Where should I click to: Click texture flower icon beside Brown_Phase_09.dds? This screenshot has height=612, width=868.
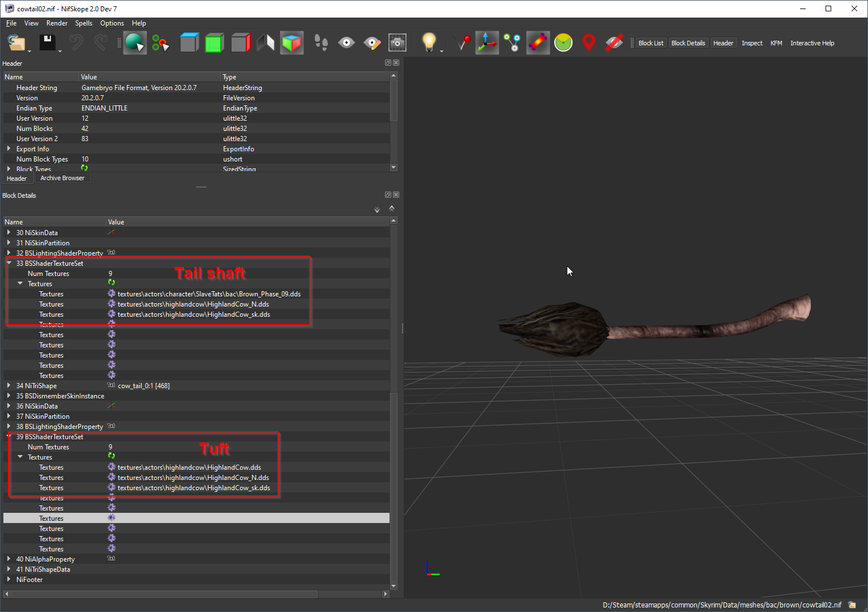click(112, 294)
